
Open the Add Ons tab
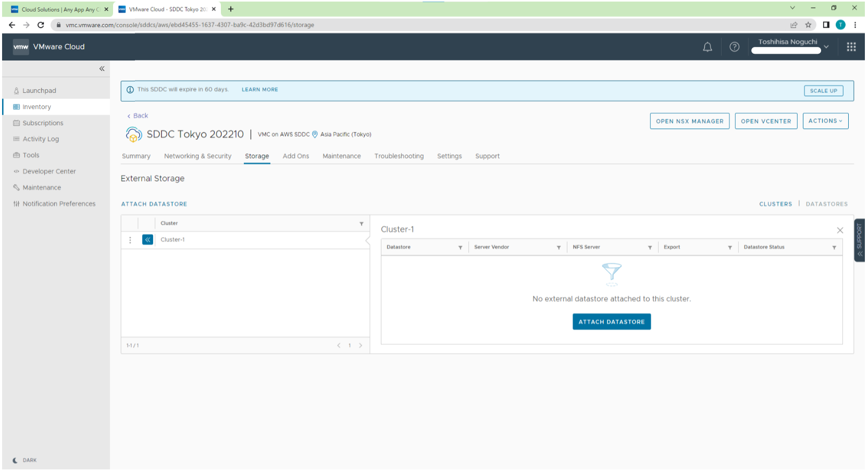point(296,156)
